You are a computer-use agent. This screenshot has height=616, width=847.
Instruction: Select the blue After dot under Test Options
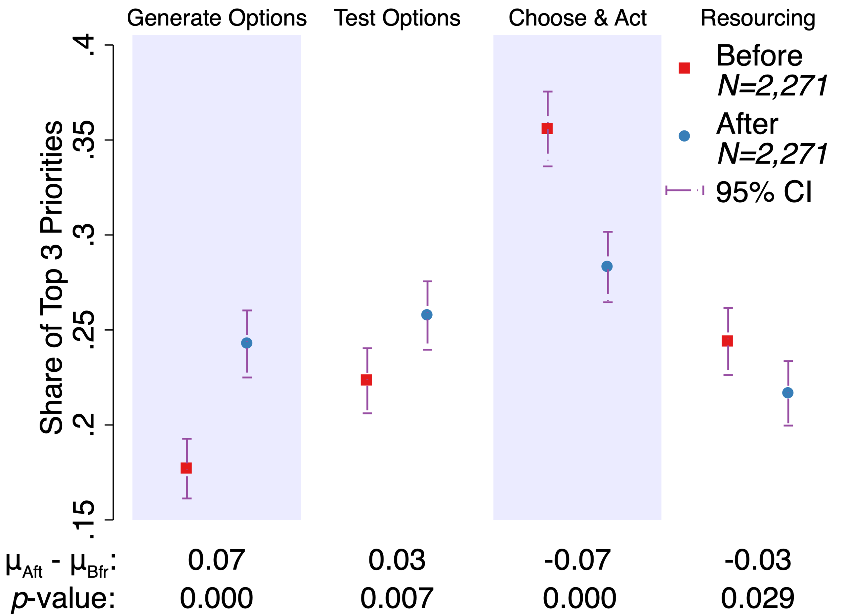click(x=427, y=315)
